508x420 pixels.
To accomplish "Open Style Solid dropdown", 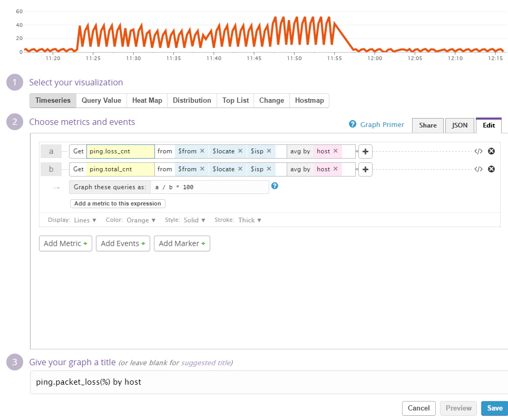I will 194,220.
